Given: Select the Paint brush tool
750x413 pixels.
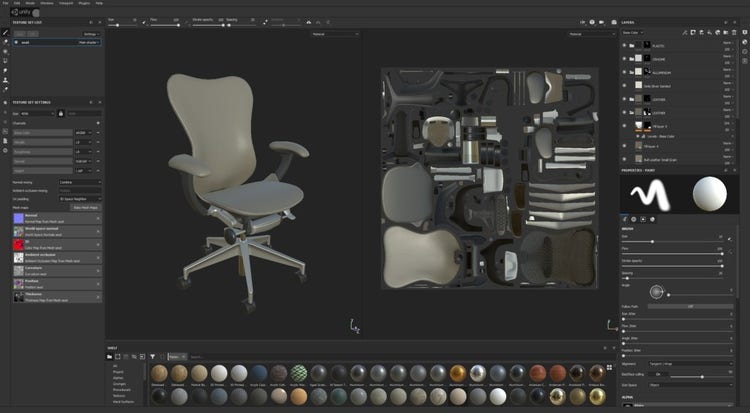Looking at the screenshot, I should [5, 32].
